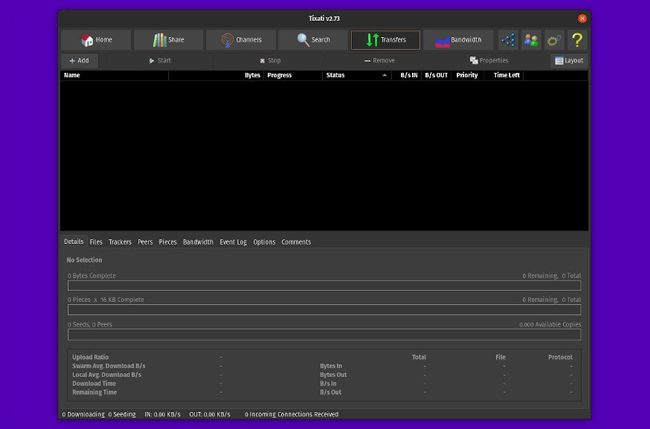Open the Bandwidth graph view
This screenshot has width=650, height=429.
(457, 40)
